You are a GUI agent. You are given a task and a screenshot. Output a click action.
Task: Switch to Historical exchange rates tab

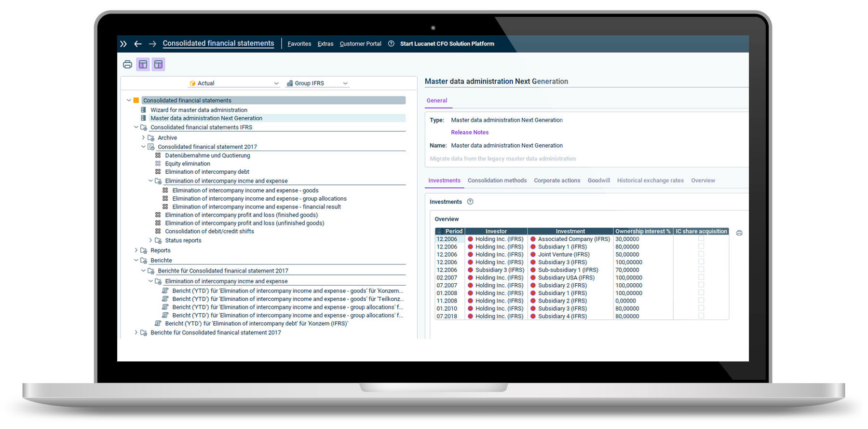point(651,180)
